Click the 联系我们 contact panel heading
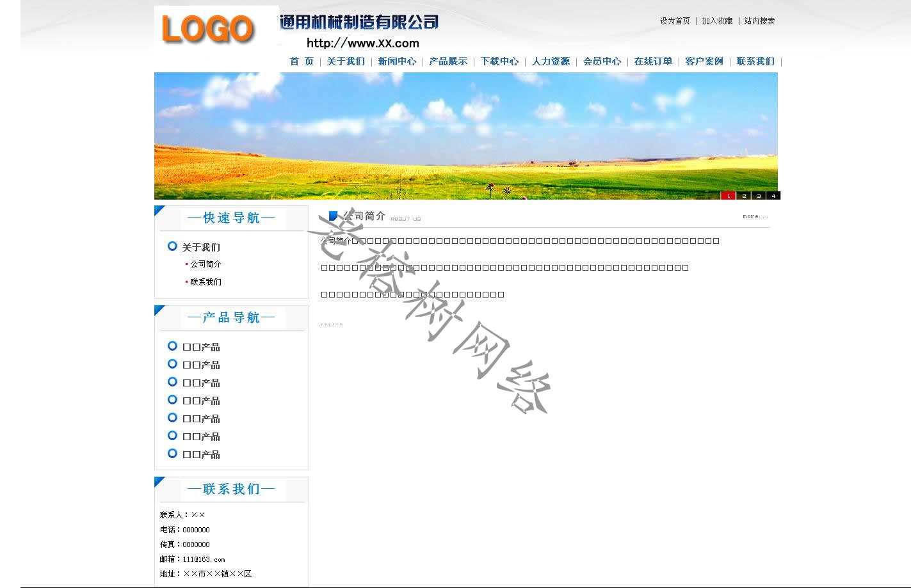 click(232, 489)
